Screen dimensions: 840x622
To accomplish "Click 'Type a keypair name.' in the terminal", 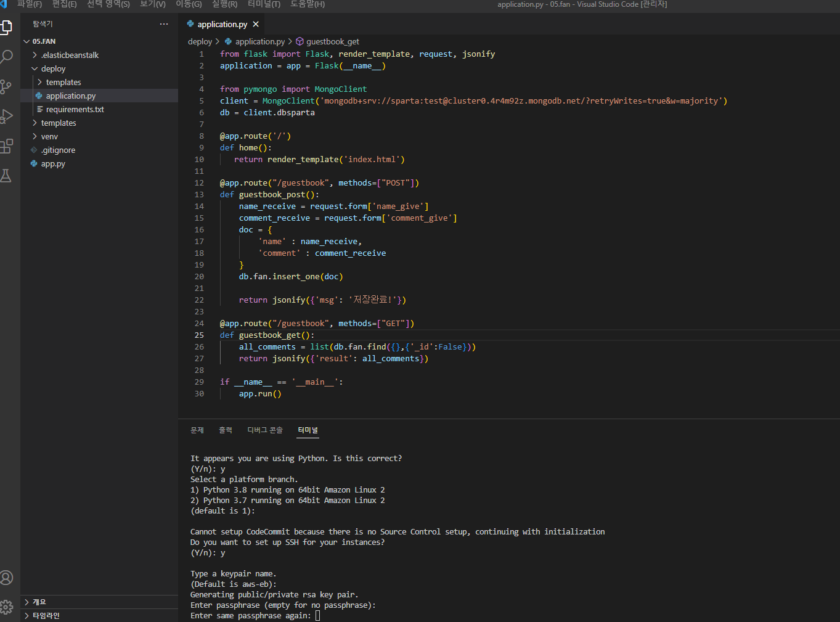I will coord(234,574).
